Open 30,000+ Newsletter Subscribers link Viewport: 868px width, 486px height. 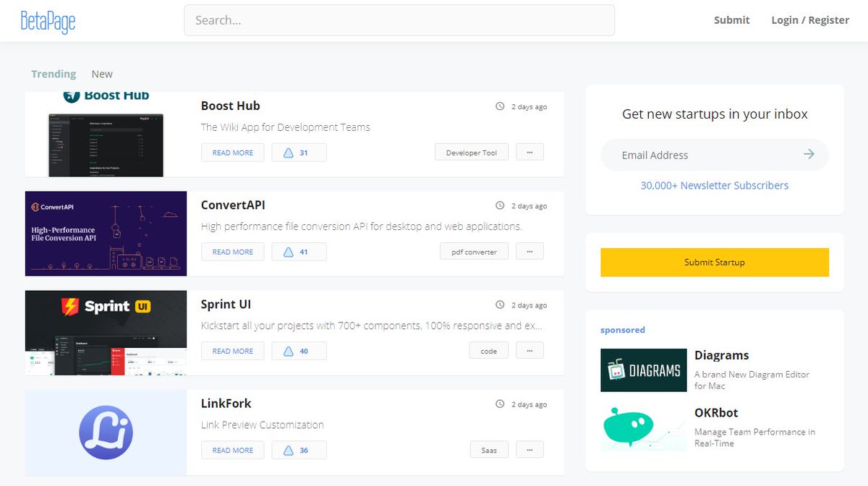click(x=715, y=185)
